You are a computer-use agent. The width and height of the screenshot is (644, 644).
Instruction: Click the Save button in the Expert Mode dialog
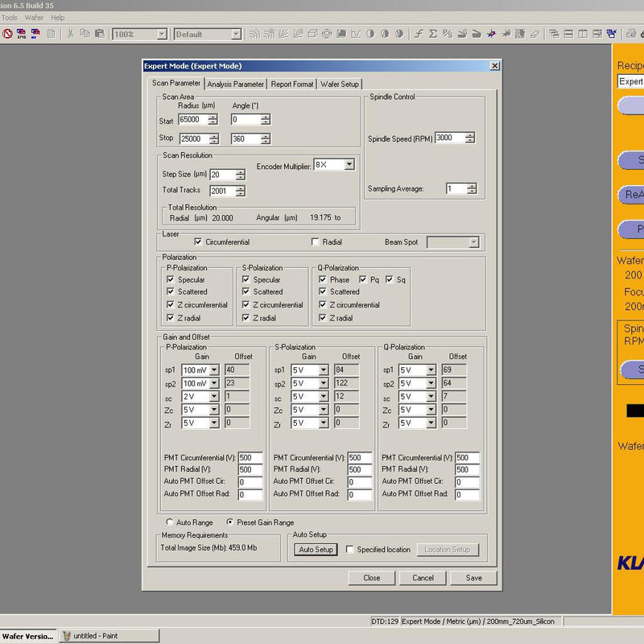(x=473, y=577)
